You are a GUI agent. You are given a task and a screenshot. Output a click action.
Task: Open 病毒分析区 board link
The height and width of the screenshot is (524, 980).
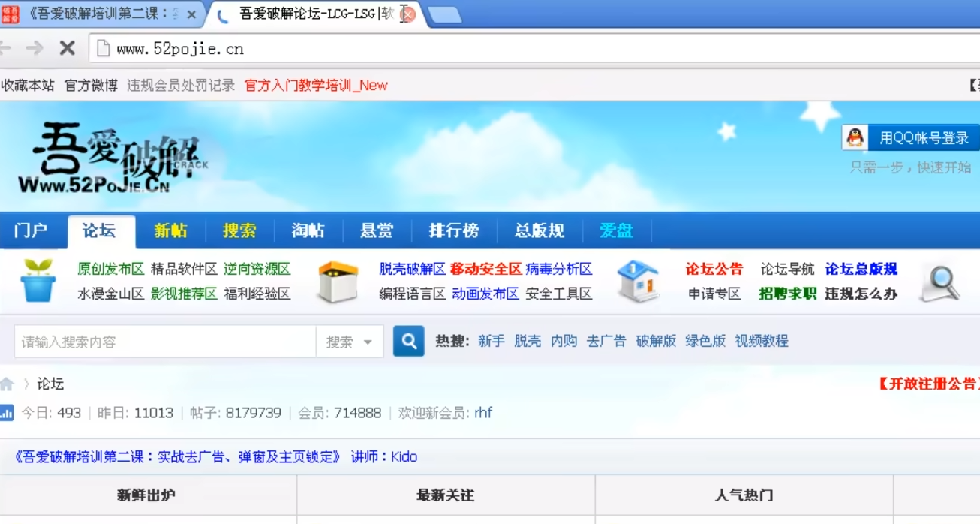(559, 269)
